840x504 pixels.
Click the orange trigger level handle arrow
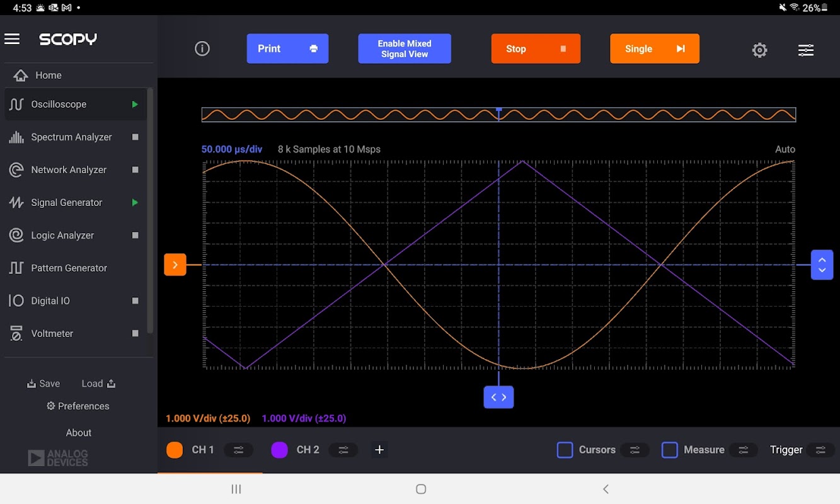pos(175,265)
